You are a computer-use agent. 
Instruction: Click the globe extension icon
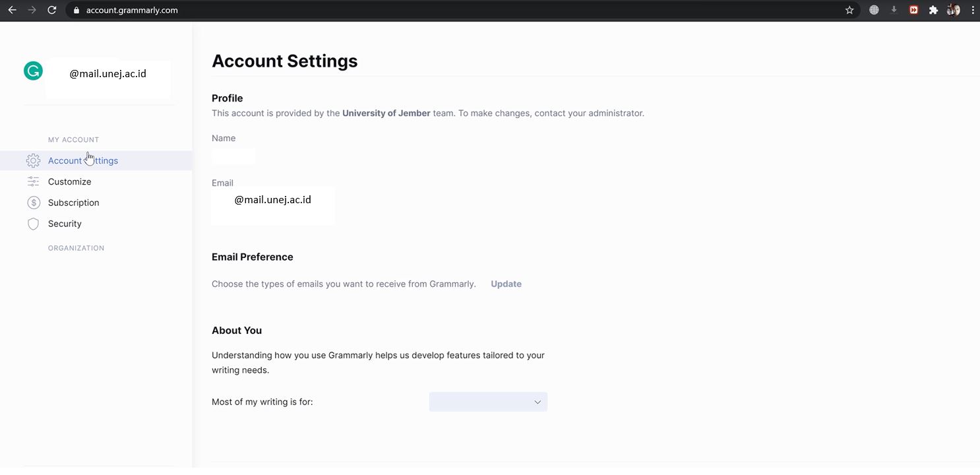(x=874, y=10)
